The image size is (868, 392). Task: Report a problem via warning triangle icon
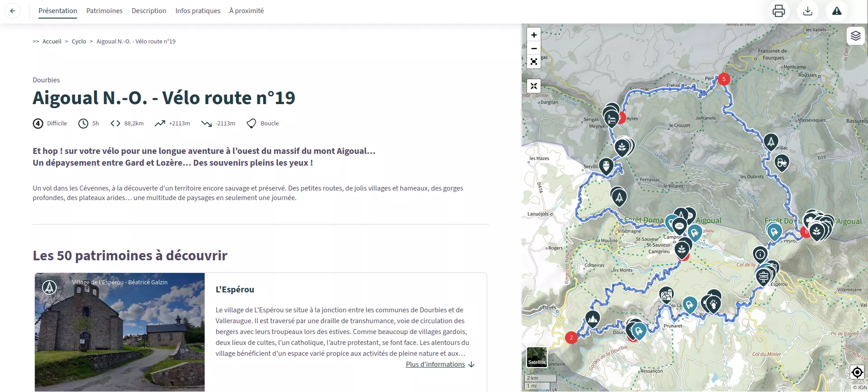pos(836,11)
